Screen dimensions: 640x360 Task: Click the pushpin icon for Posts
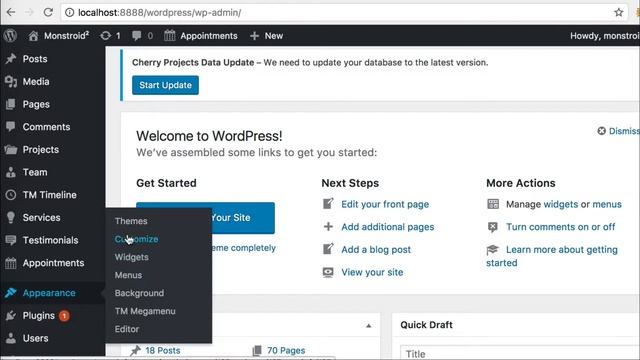click(x=11, y=59)
